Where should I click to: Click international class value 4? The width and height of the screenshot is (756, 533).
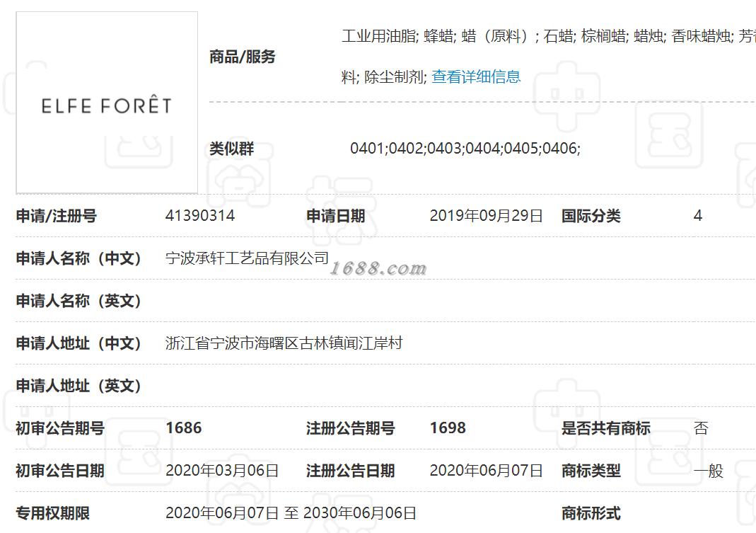pos(698,215)
